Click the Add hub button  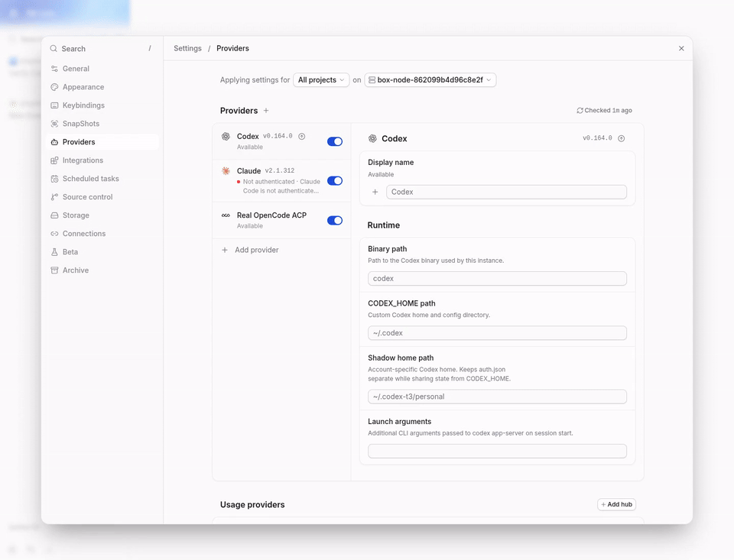pos(616,504)
